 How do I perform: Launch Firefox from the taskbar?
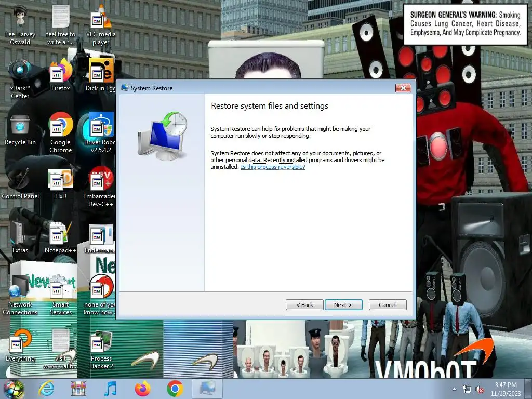coord(143,389)
